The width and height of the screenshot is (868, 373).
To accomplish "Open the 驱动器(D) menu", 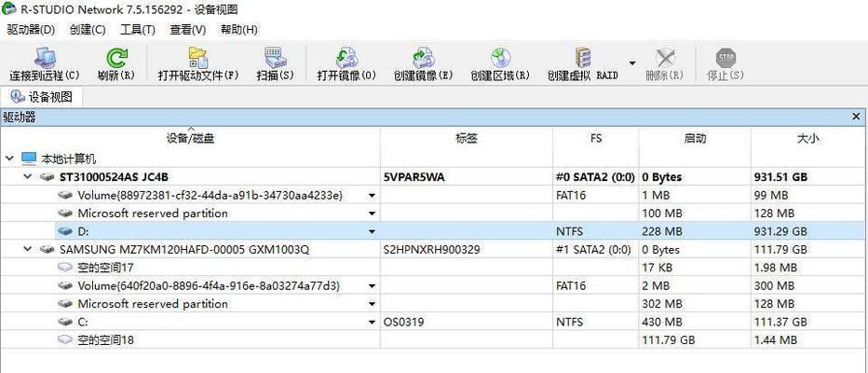I will 31,30.
